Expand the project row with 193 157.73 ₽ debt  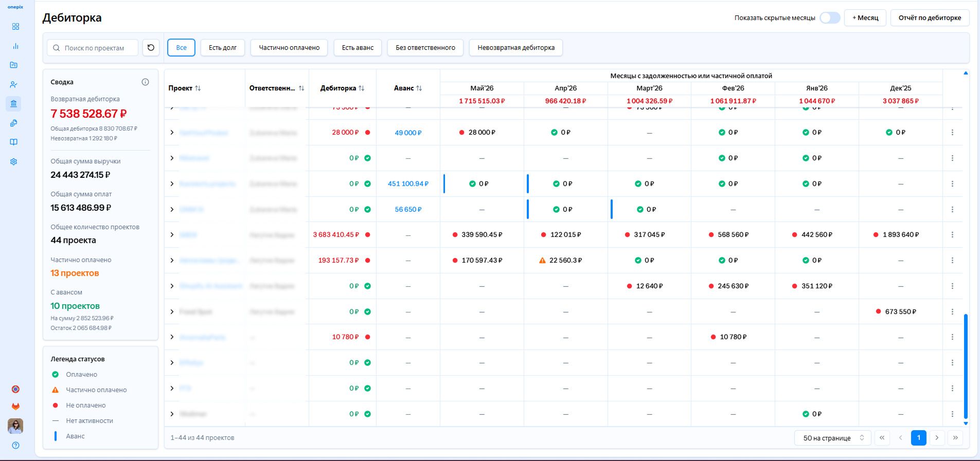(172, 261)
